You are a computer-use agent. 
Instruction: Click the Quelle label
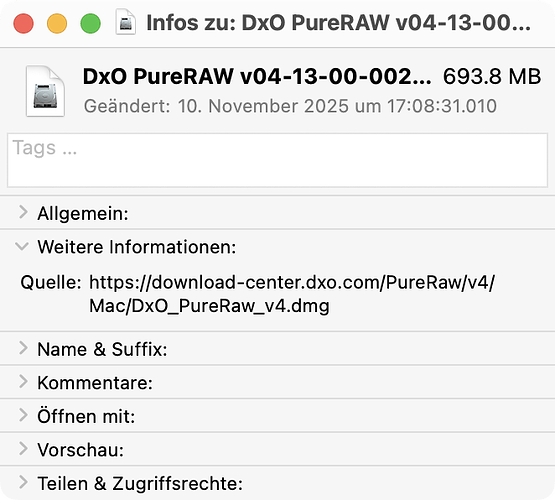coord(51,283)
